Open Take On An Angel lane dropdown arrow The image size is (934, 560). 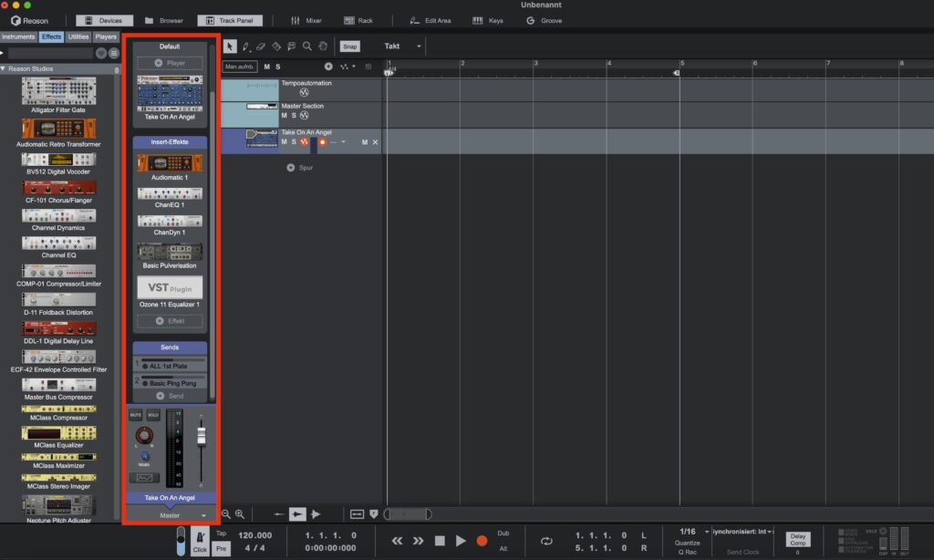(x=344, y=141)
